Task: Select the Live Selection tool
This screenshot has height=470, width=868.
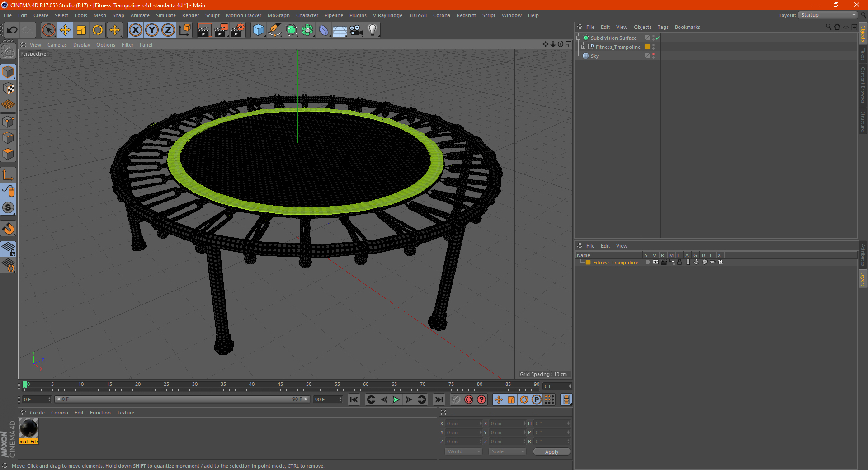Action: 48,30
